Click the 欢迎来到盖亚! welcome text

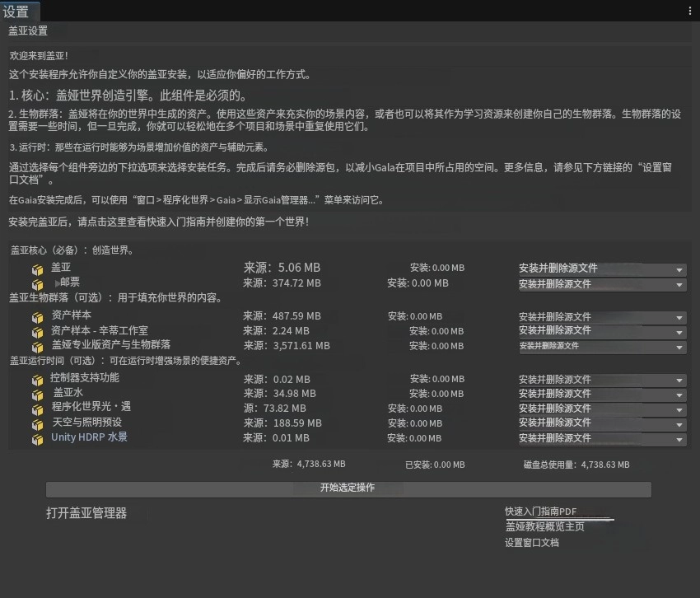click(x=39, y=56)
